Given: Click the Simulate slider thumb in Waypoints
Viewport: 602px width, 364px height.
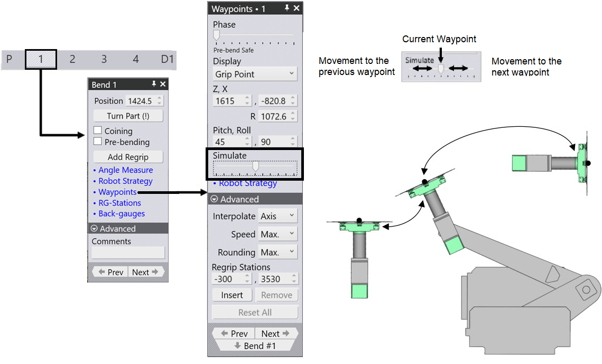Looking at the screenshot, I should click(x=256, y=166).
